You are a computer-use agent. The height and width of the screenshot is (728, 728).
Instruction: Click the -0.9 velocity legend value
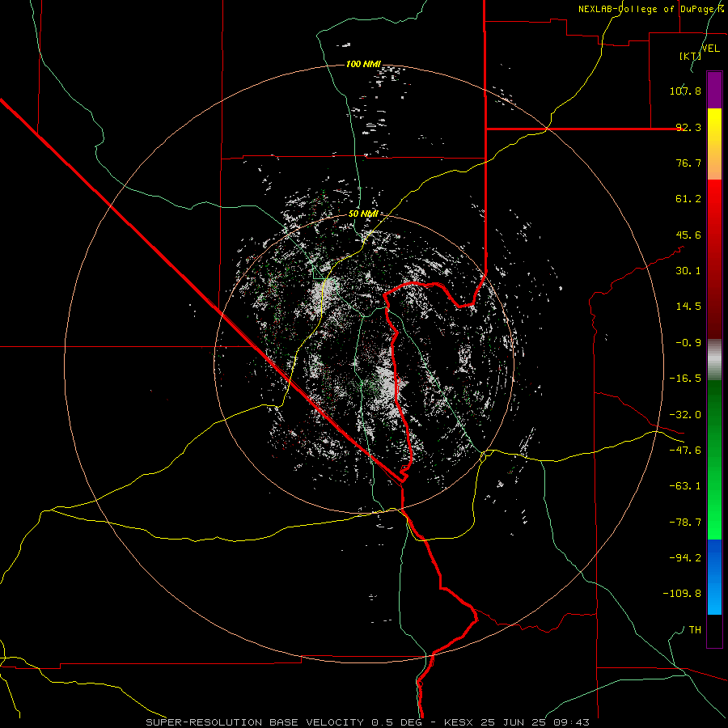[x=688, y=343]
